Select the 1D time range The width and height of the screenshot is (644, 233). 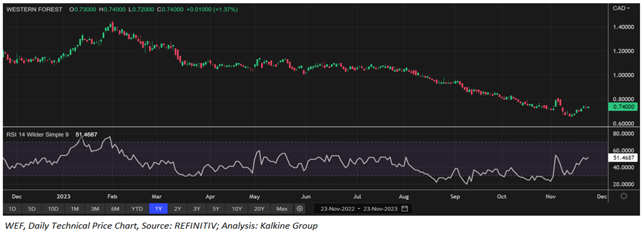tap(12, 208)
